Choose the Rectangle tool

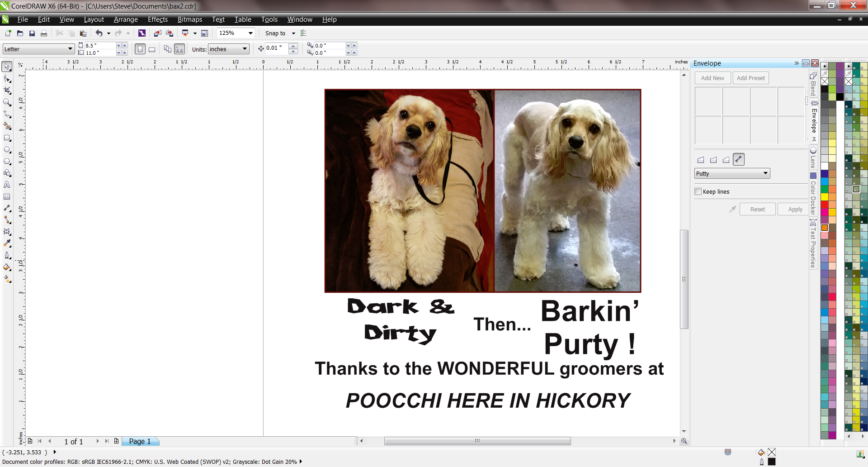(7, 138)
